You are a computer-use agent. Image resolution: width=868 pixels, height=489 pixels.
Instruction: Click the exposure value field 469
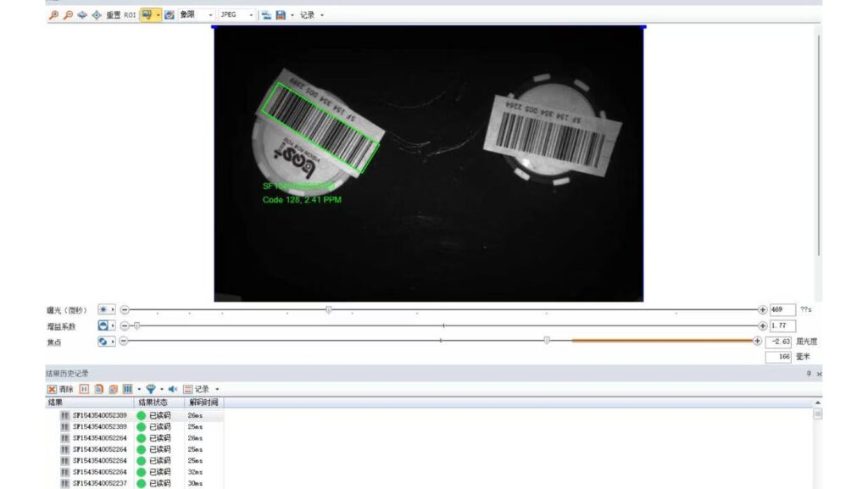pyautogui.click(x=782, y=310)
